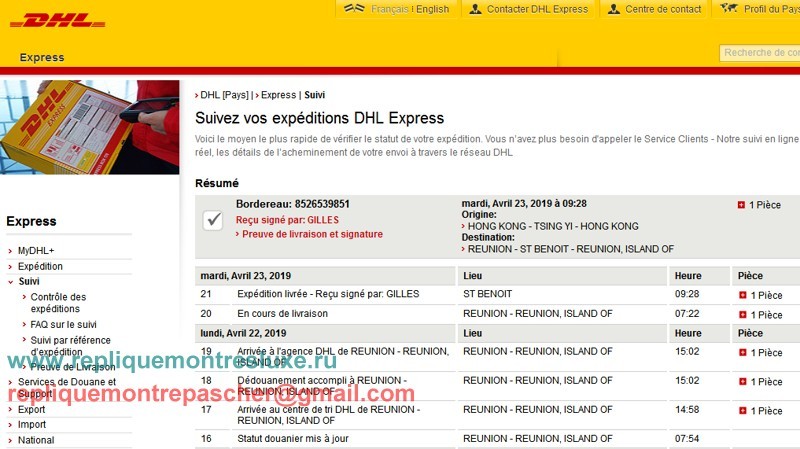This screenshot has width=800, height=449.
Task: Click the Contacter DHL Express person icon
Action: (x=475, y=9)
